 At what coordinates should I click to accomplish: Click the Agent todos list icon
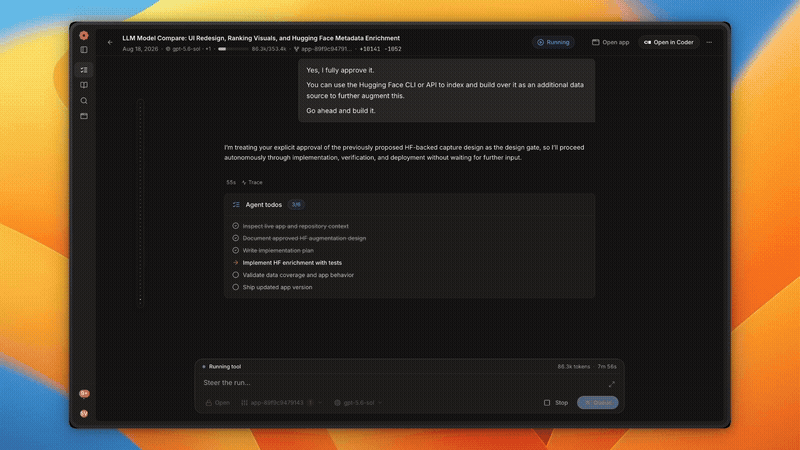pos(236,205)
